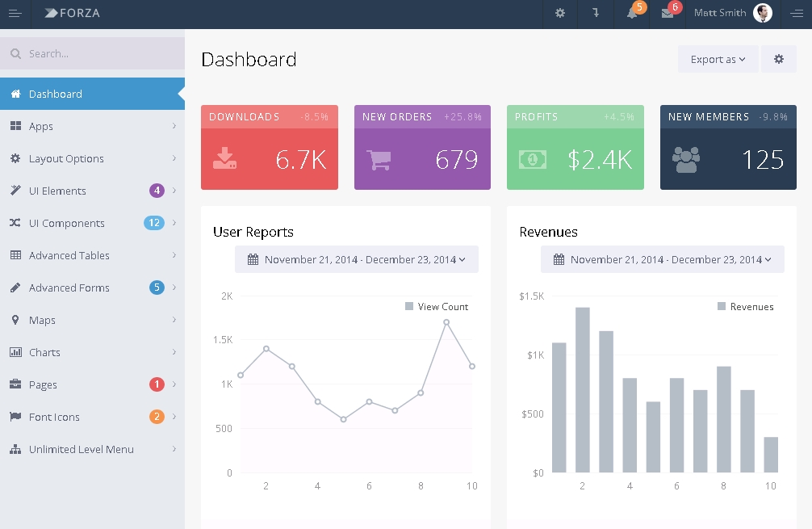
Task: Click the members group icon in dark card
Action: [686, 159]
